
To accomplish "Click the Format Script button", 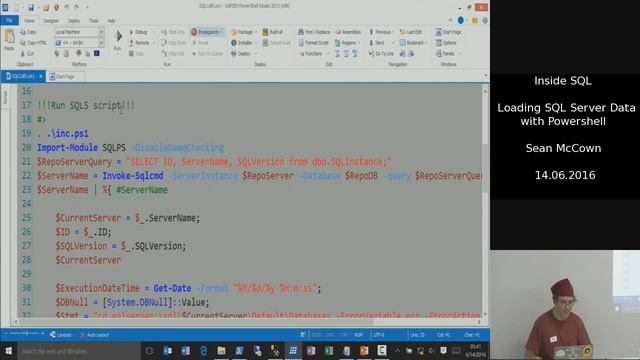I will pos(313,42).
